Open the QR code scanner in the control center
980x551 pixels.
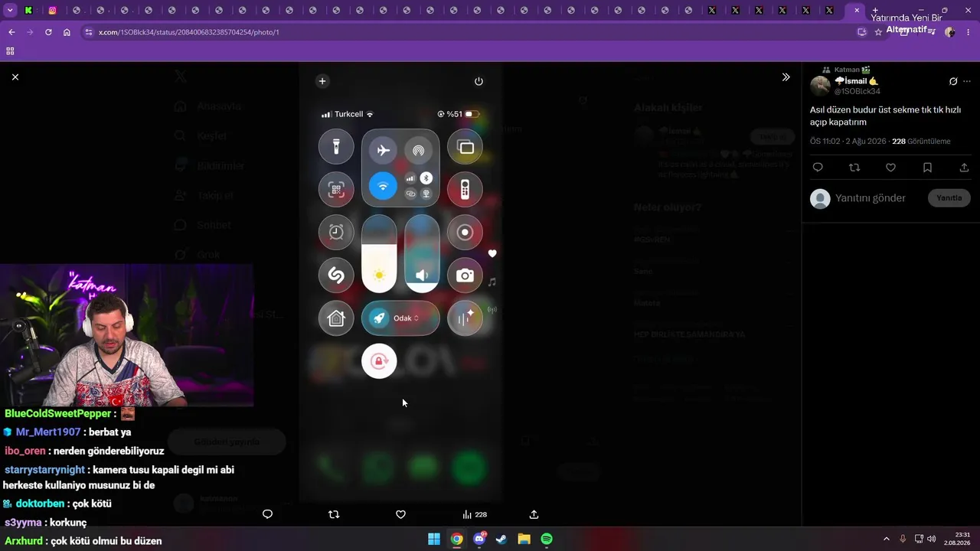pos(336,190)
